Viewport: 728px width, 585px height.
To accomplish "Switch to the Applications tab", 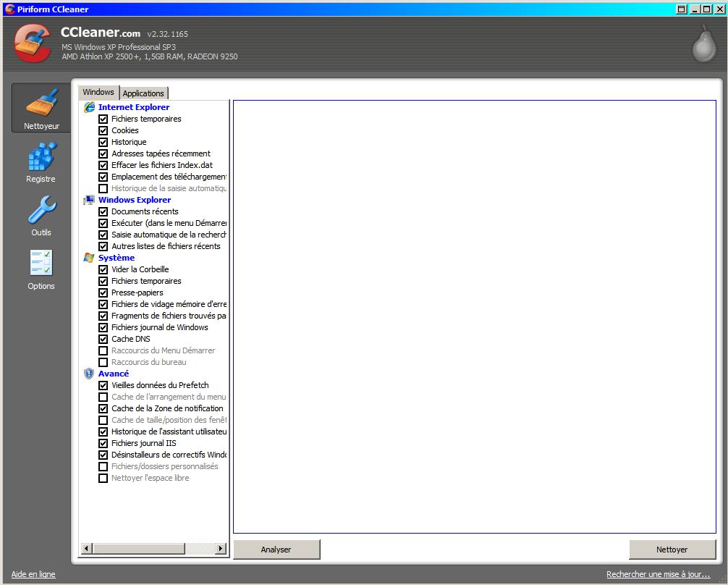I will click(x=143, y=93).
